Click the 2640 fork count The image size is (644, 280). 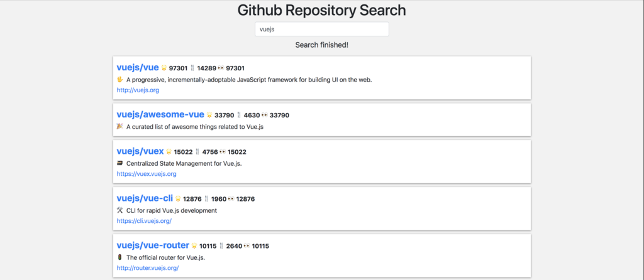[x=234, y=246]
